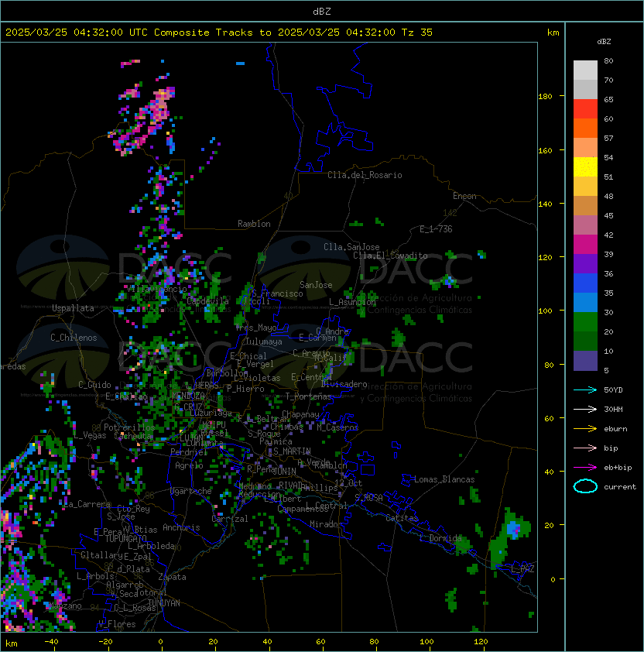Click the 'eburn' legend label
The image size is (644, 652).
click(x=615, y=429)
